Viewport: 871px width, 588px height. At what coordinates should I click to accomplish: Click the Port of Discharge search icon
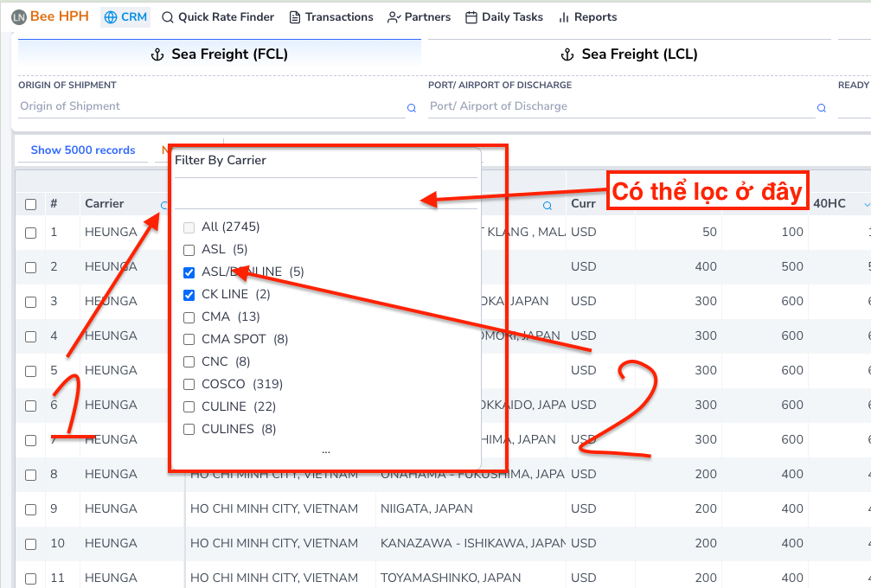click(822, 108)
